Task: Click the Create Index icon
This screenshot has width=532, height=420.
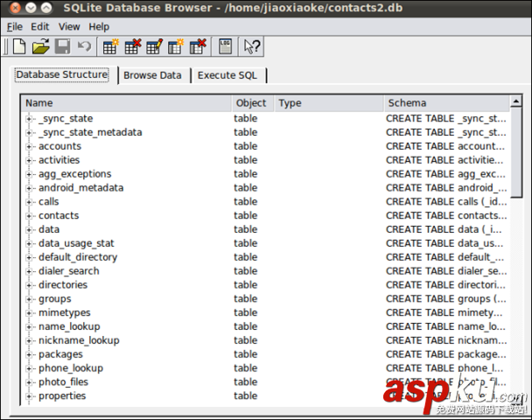Action: 176,46
